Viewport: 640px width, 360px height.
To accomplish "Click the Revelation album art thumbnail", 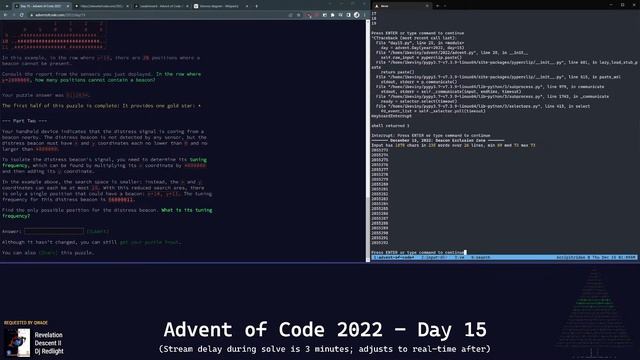I will 17,343.
